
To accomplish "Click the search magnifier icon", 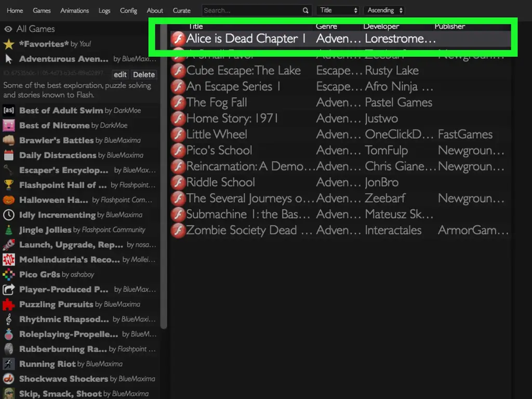I will (305, 10).
